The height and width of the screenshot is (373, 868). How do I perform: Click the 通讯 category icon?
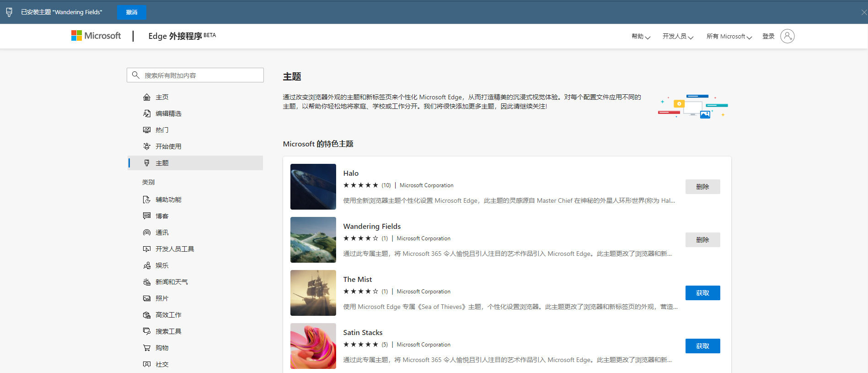[x=147, y=232]
